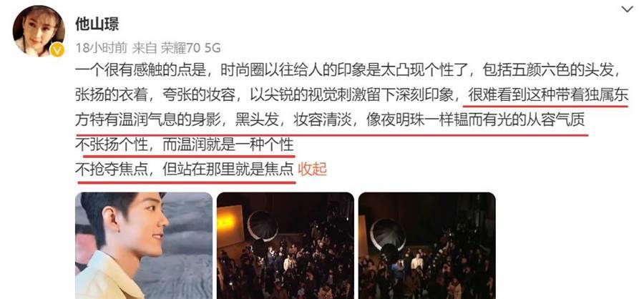Click the glowing orange screen in middle photo
Screen dimensions: 644x299
[230, 226]
